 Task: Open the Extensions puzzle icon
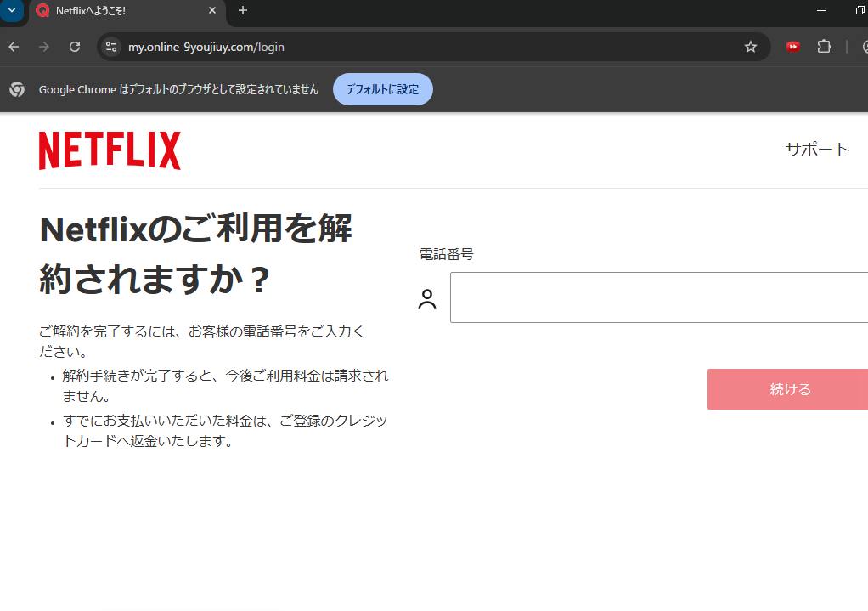pos(825,47)
